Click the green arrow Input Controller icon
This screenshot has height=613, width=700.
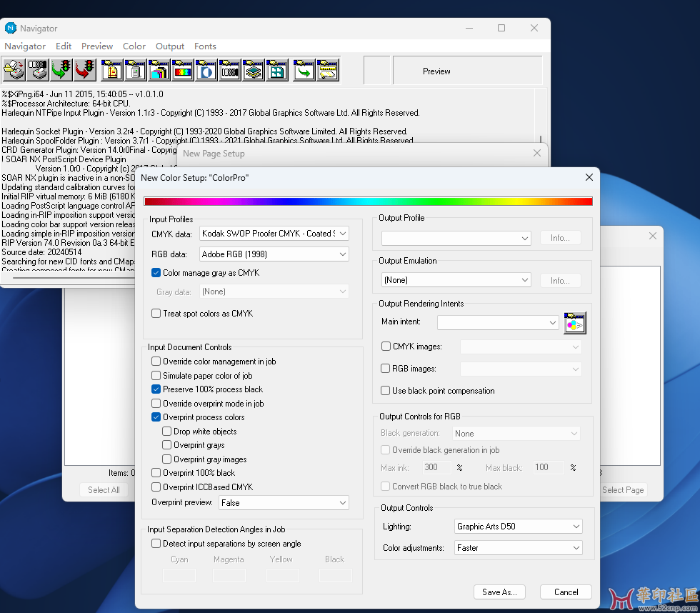point(304,69)
